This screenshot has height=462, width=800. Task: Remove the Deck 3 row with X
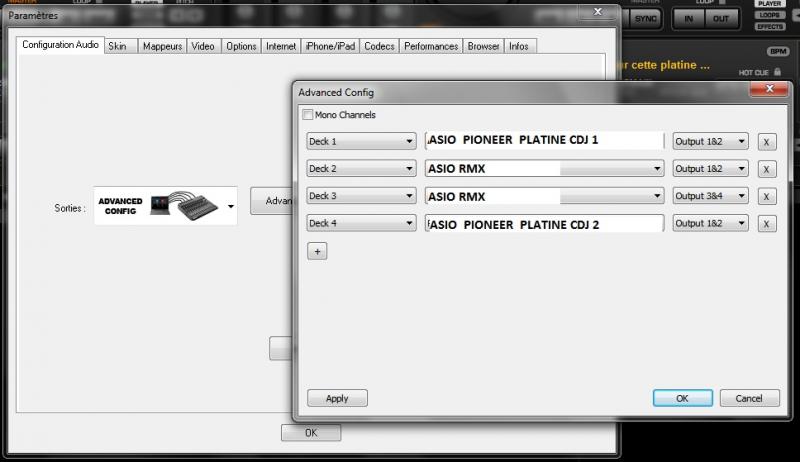pos(766,196)
